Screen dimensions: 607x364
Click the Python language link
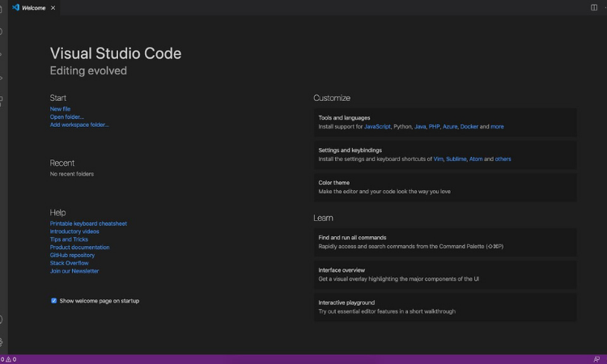[402, 126]
